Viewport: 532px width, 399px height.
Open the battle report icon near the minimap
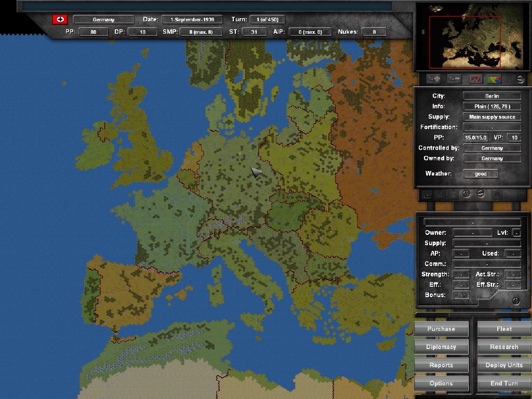click(475, 79)
